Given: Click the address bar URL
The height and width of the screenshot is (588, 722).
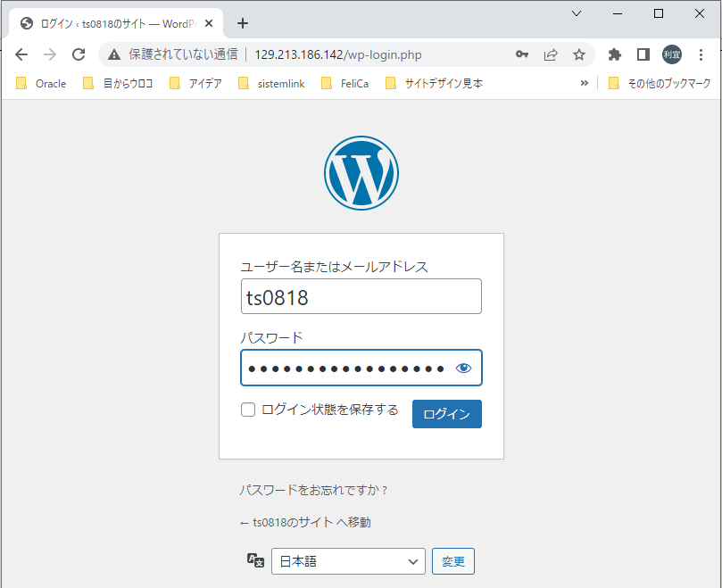Looking at the screenshot, I should pyautogui.click(x=338, y=54).
